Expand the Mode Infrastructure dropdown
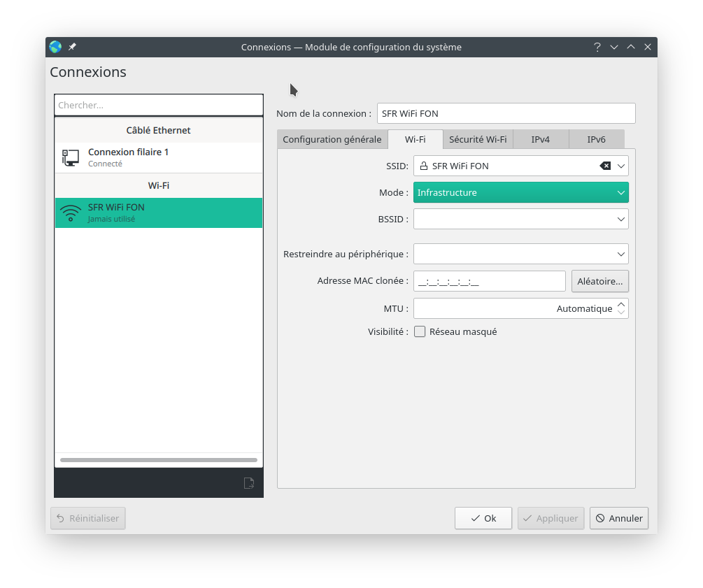Viewport: 703px width, 588px height. (620, 192)
